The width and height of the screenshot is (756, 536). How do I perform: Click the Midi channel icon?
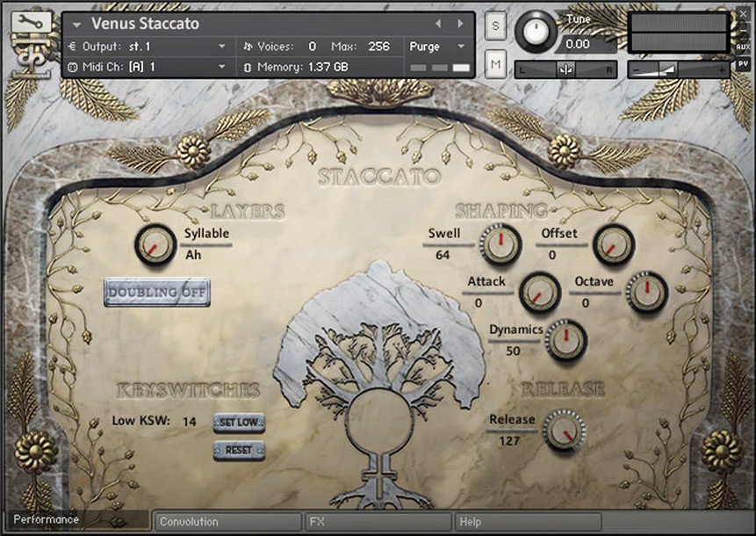click(x=72, y=67)
